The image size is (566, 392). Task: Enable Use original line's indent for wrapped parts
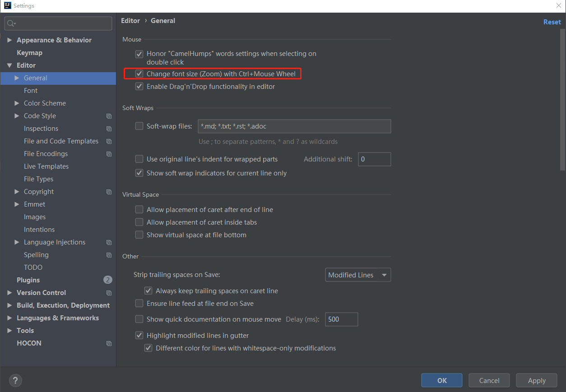tap(139, 159)
